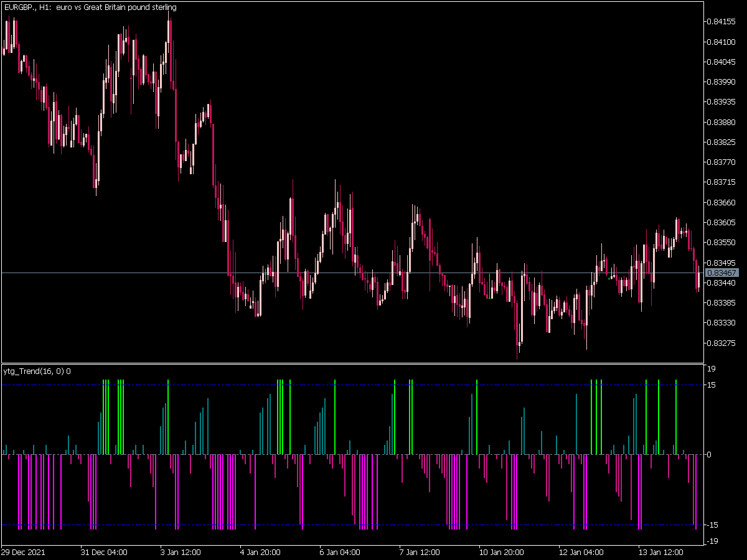Image resolution: width=747 pixels, height=560 pixels.
Task: Click the time label '7 Jan 12:00'
Action: click(x=420, y=552)
